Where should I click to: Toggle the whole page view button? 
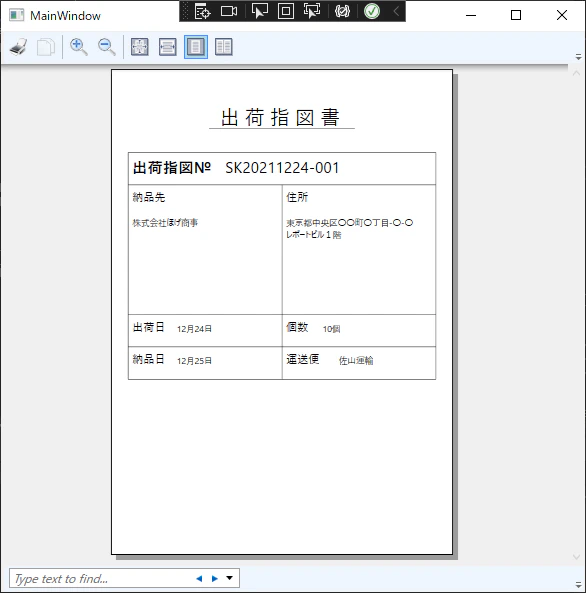tap(196, 47)
